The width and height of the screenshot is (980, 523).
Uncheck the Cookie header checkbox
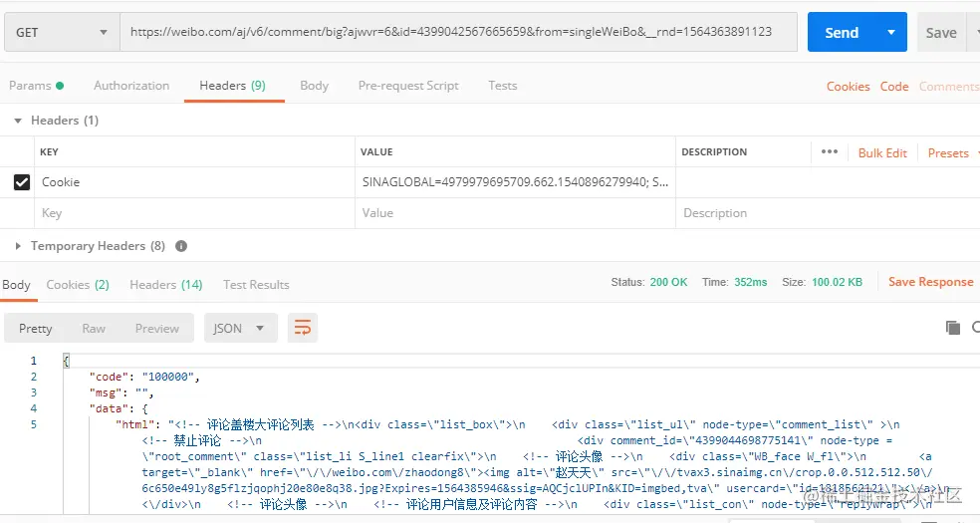[22, 182]
